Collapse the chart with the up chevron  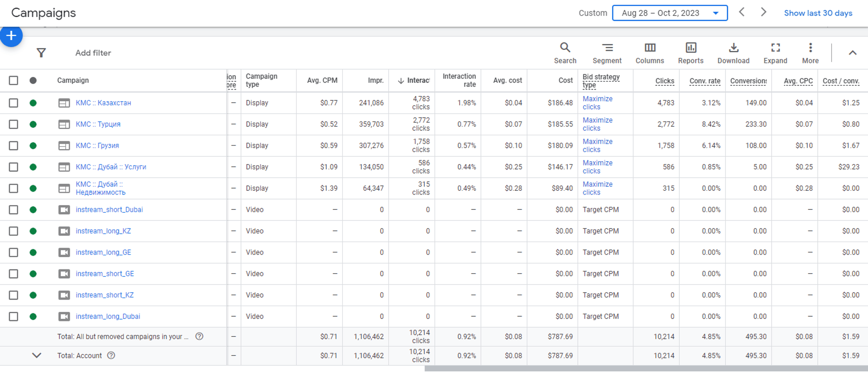click(x=852, y=53)
